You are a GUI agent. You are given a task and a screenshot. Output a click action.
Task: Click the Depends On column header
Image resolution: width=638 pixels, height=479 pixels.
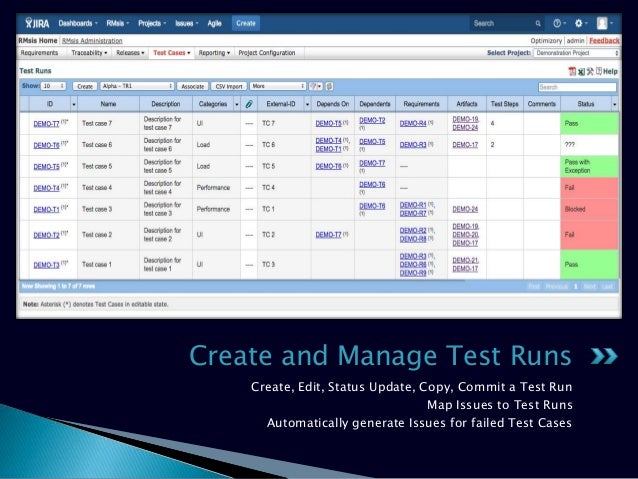click(332, 104)
